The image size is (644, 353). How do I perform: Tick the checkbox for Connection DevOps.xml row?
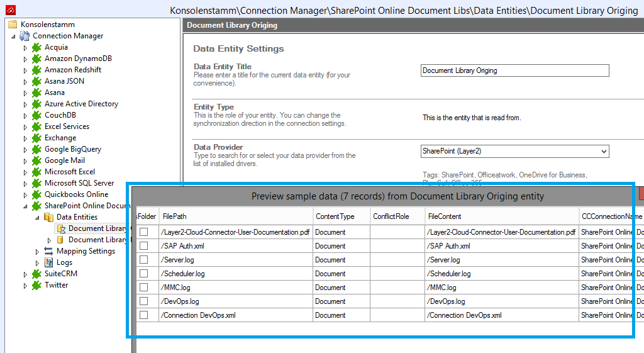coord(144,315)
